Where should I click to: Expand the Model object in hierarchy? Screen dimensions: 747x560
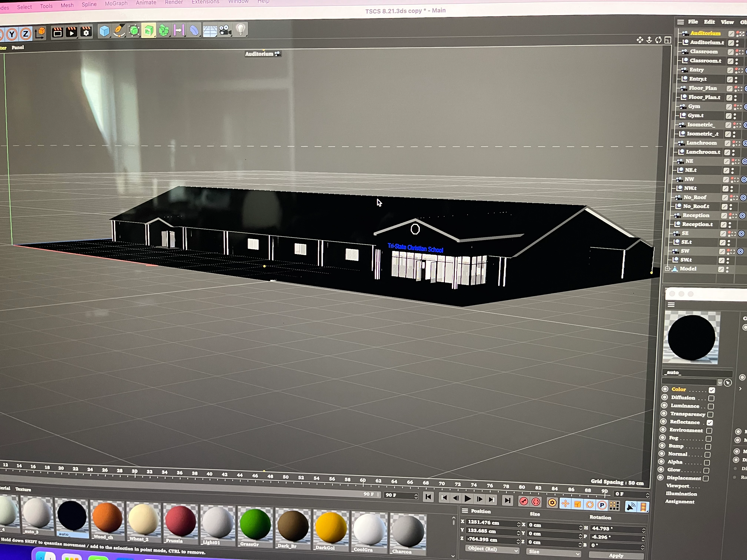click(x=667, y=269)
